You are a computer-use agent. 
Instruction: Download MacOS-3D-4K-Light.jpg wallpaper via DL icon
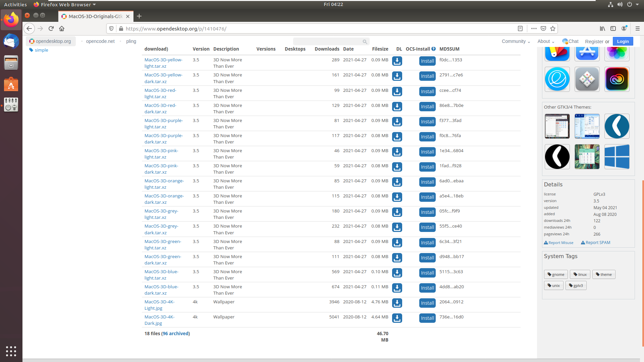click(397, 303)
